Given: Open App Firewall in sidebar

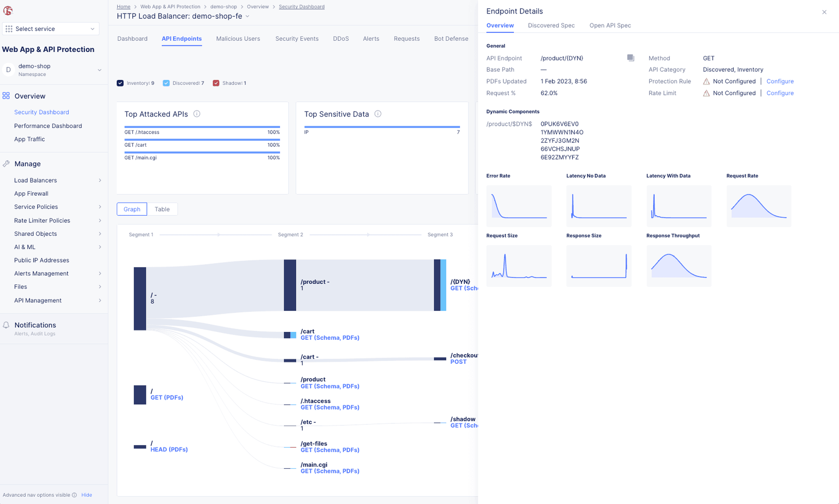Looking at the screenshot, I should (x=31, y=193).
